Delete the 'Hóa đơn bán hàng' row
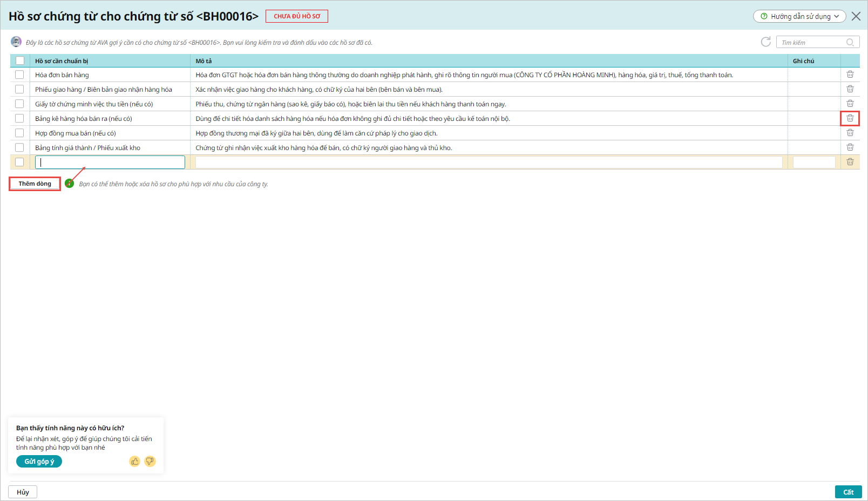The image size is (868, 501). [850, 75]
